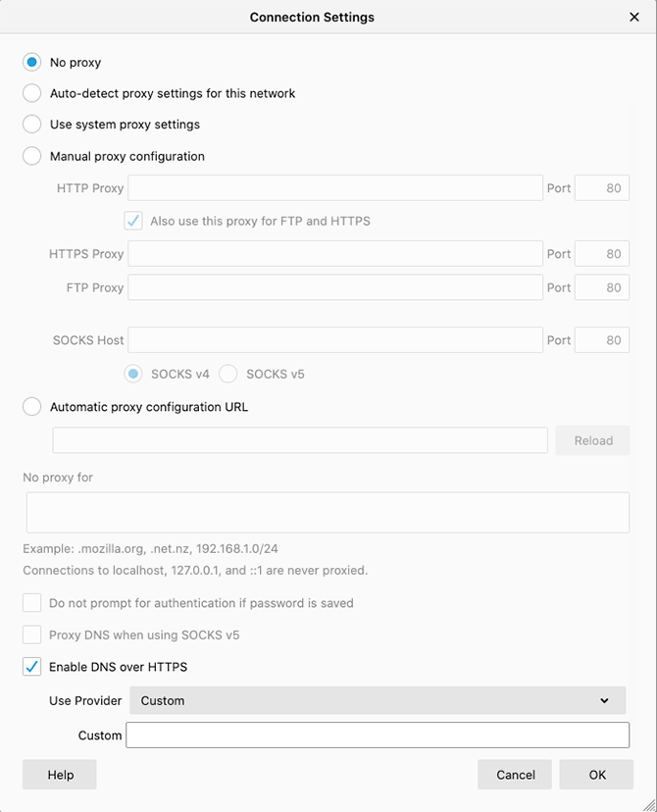Select Use system proxy settings option
657x812 pixels.
(31, 125)
